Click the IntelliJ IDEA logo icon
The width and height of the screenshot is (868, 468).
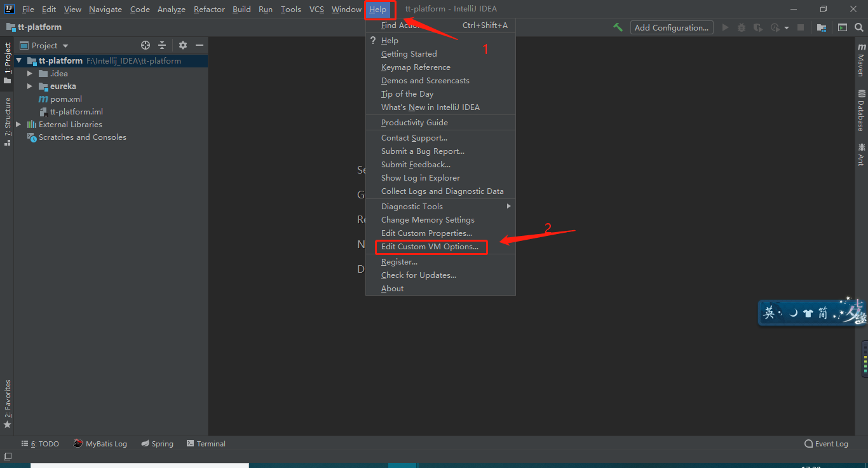coord(10,9)
